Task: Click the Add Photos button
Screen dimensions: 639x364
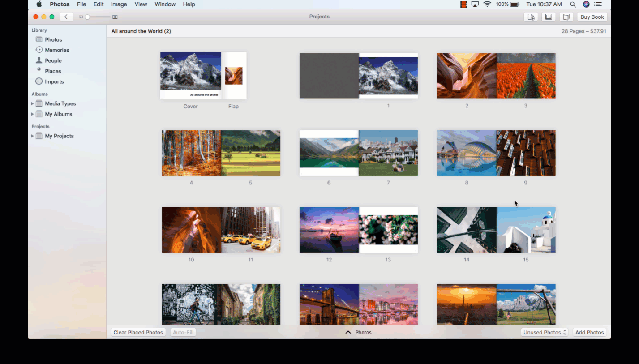Action: (x=589, y=332)
